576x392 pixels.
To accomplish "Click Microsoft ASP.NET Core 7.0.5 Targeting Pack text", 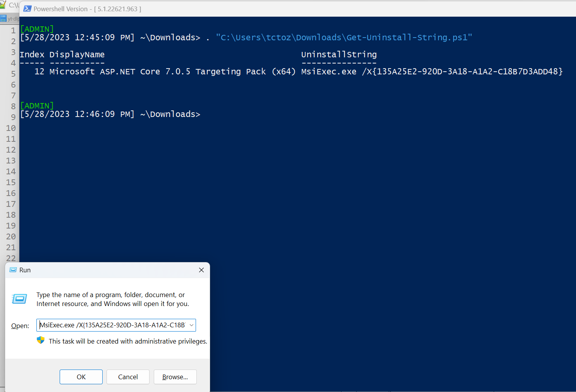I will pyautogui.click(x=173, y=72).
